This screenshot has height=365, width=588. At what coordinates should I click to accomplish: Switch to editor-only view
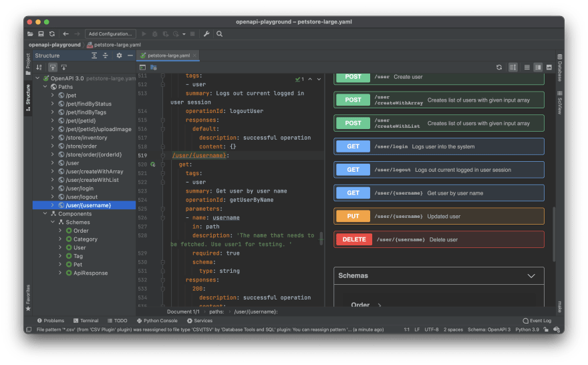point(527,67)
